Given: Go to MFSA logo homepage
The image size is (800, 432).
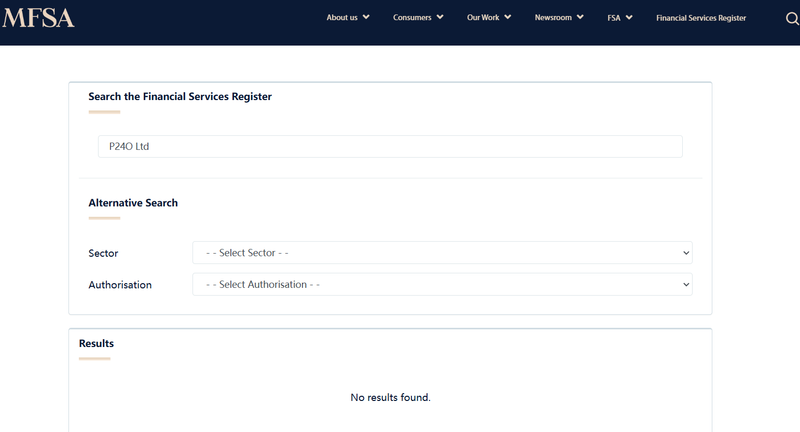Looking at the screenshot, I should pyautogui.click(x=38, y=18).
